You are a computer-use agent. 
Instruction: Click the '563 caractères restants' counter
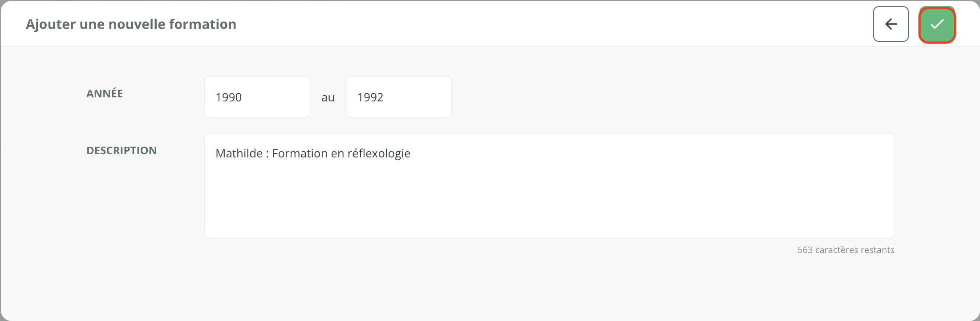coord(846,250)
